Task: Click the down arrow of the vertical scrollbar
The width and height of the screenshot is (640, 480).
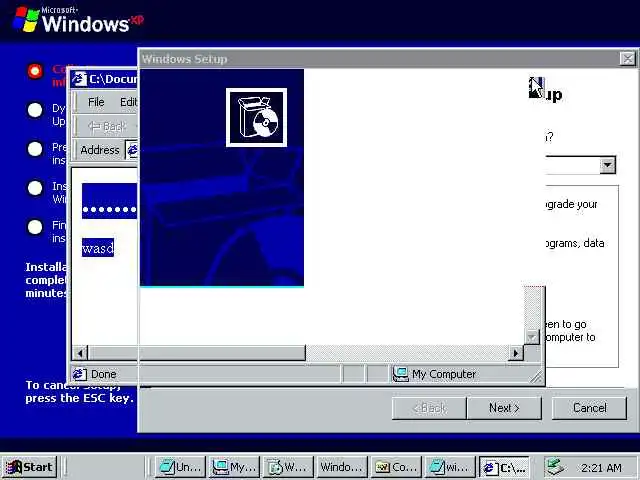Action: [532, 337]
